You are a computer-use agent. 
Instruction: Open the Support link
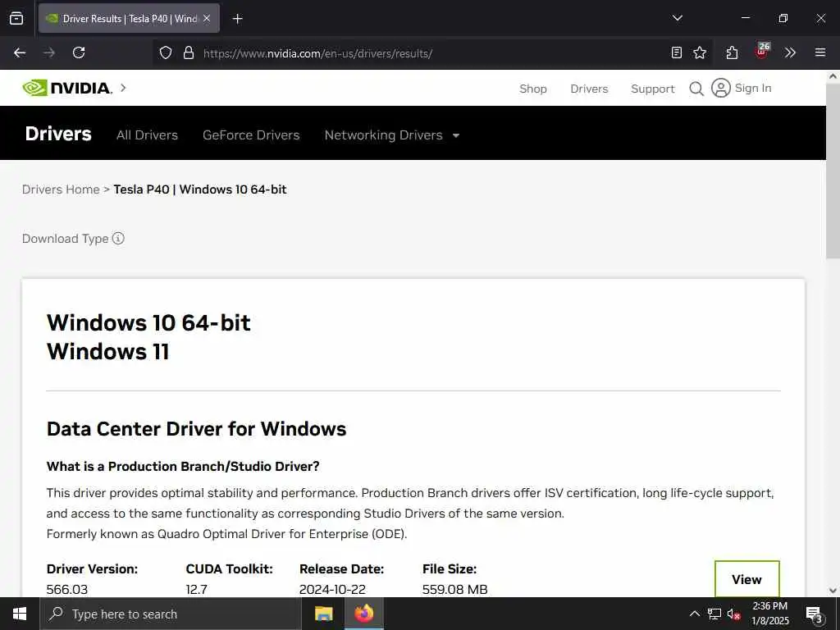coord(652,89)
